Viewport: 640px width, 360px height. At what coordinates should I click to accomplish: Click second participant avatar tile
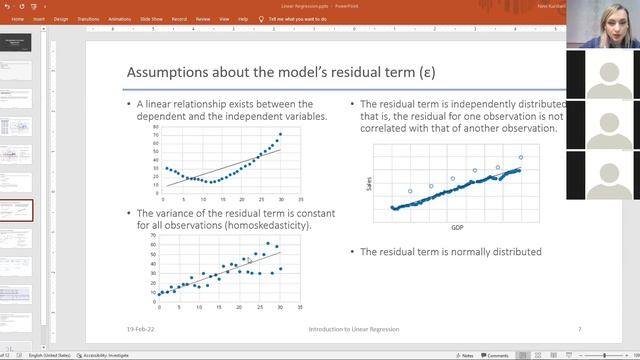[x=603, y=125]
